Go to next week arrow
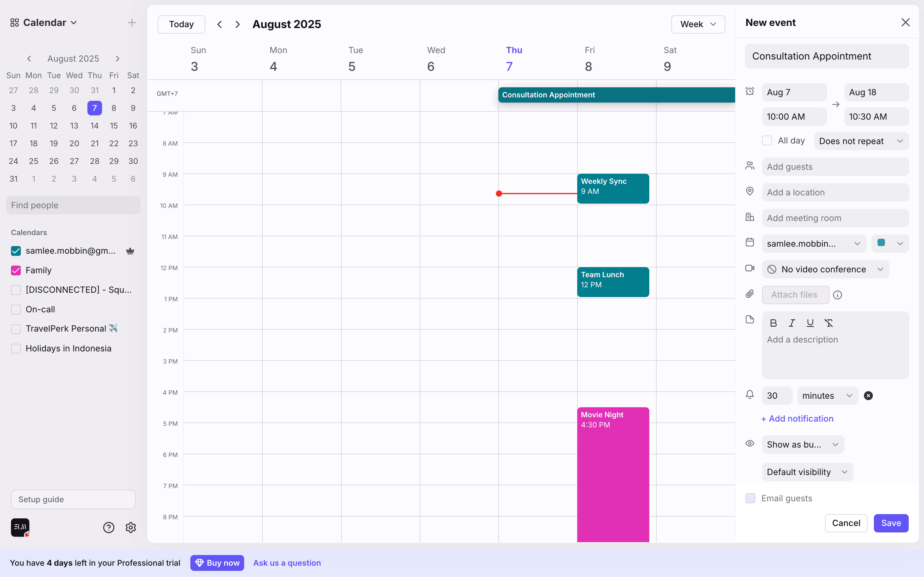Image resolution: width=924 pixels, height=577 pixels. (x=237, y=24)
